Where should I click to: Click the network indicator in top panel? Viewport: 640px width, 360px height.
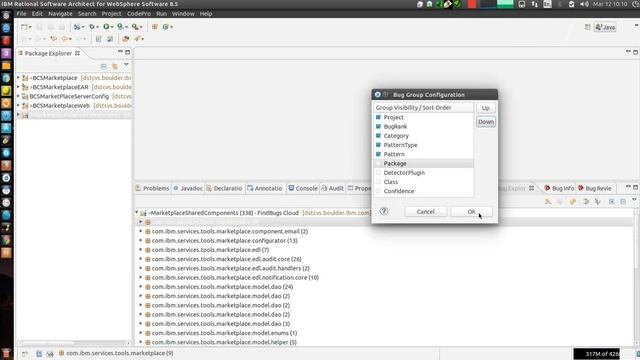534,4
